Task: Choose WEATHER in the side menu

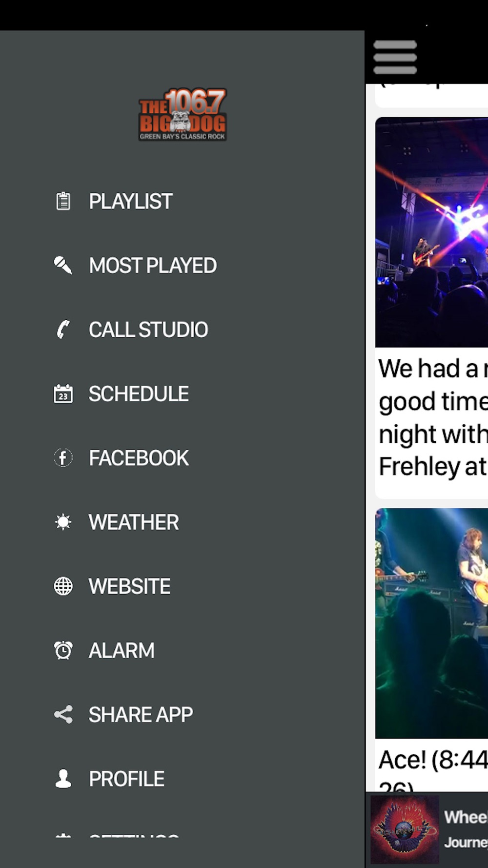Action: (x=134, y=522)
